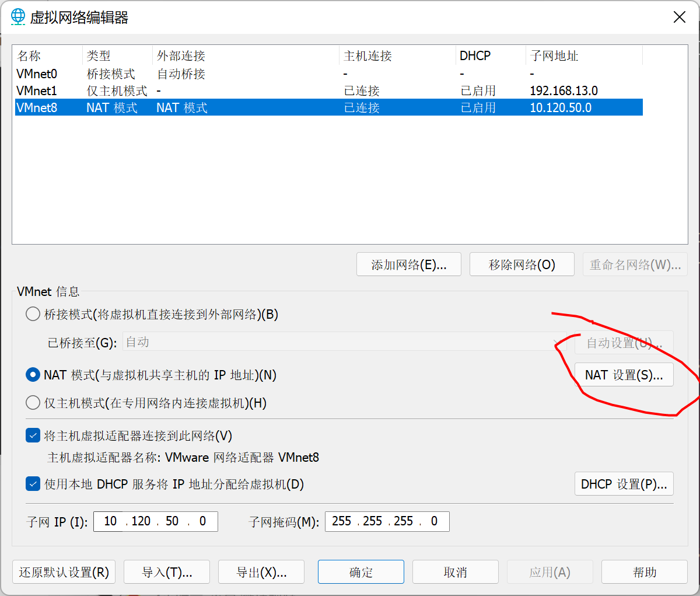Image resolution: width=700 pixels, height=596 pixels.
Task: Select the 仅主机模式 radio button
Action: click(x=33, y=403)
